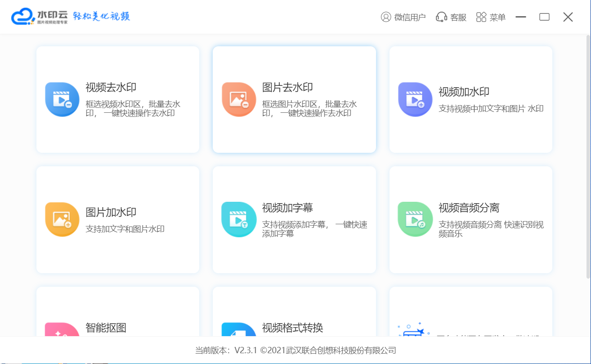Click the blue 视频去水印 video icon
591x364 pixels.
coord(62,99)
